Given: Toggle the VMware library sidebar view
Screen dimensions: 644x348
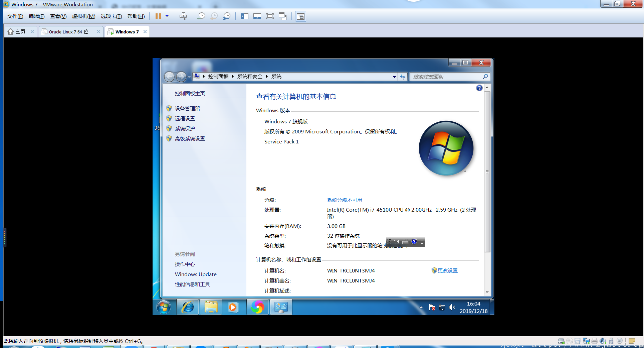Looking at the screenshot, I should coord(244,16).
